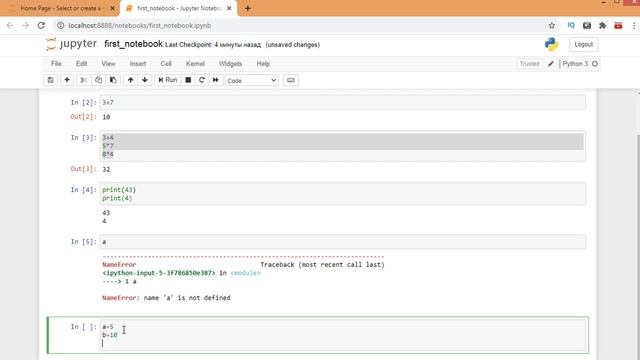The image size is (640, 360).
Task: Move selected cell down arrow
Action: (x=144, y=80)
